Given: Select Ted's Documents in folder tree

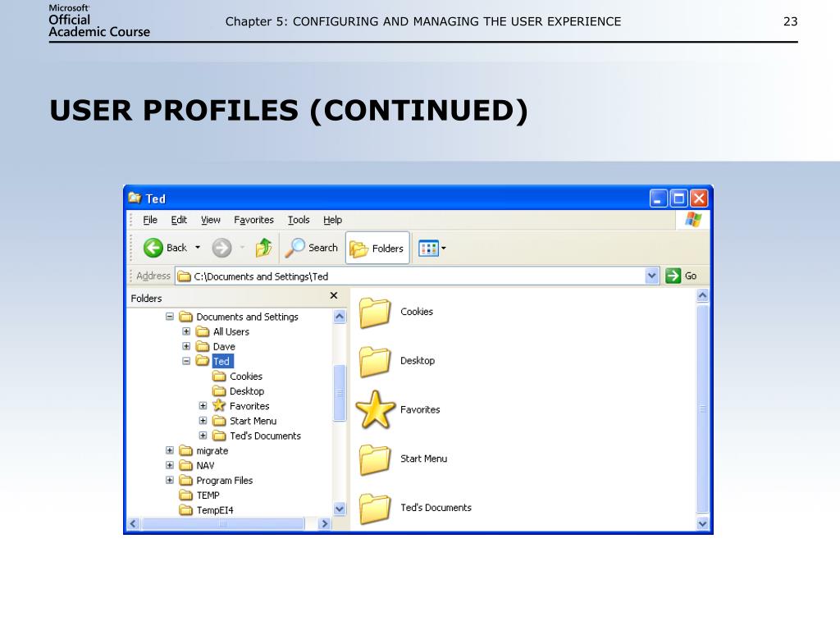Looking at the screenshot, I should [x=257, y=436].
